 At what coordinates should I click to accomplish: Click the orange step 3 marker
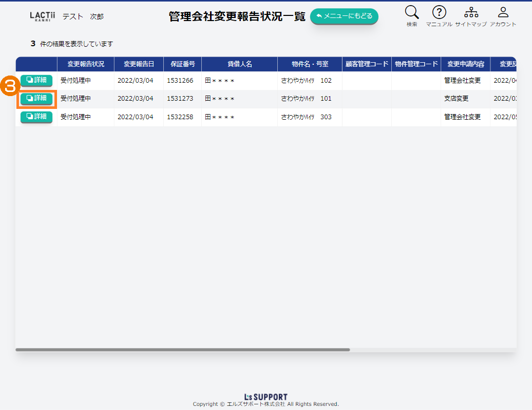(10, 85)
